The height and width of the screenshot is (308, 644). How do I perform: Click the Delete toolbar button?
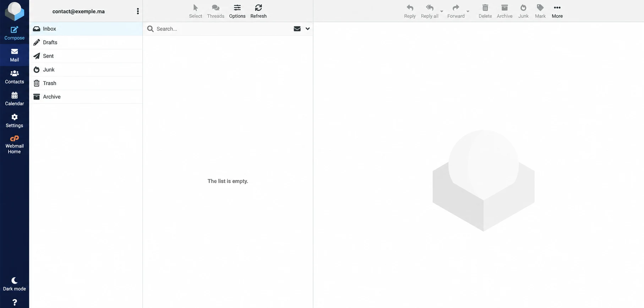pyautogui.click(x=485, y=11)
